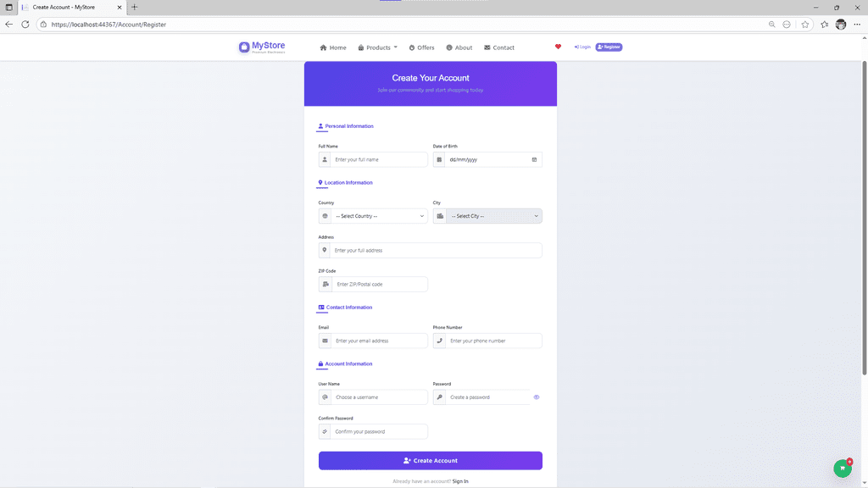Viewport: 868px width, 488px height.
Task: Click the Create Your Account title
Action: coord(430,78)
